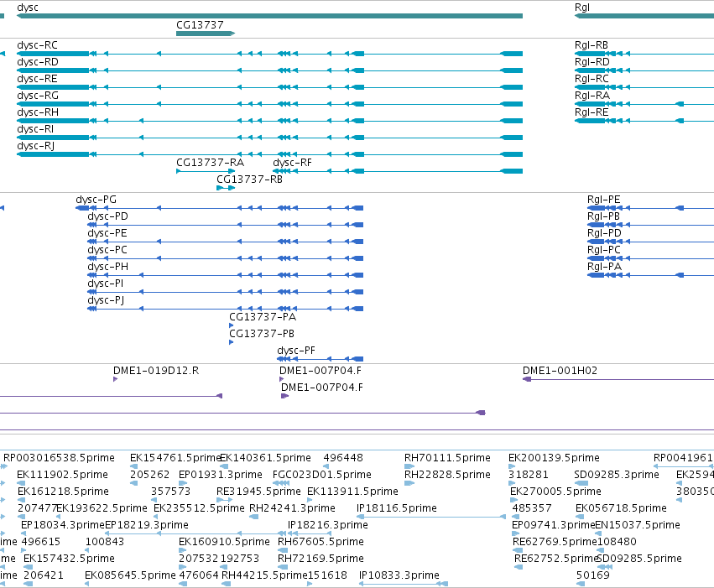Click the RH24241.3prime EST label
714x588 pixels.
pos(292,508)
